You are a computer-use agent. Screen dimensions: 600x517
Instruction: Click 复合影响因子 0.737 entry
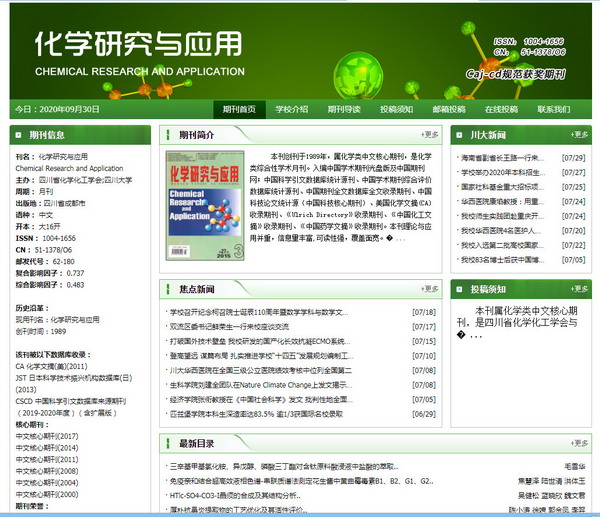tap(50, 274)
